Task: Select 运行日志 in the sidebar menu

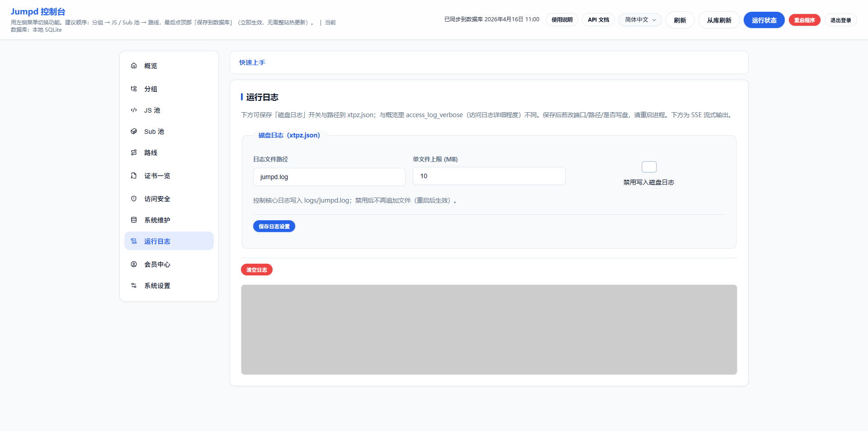Action: 157,241
